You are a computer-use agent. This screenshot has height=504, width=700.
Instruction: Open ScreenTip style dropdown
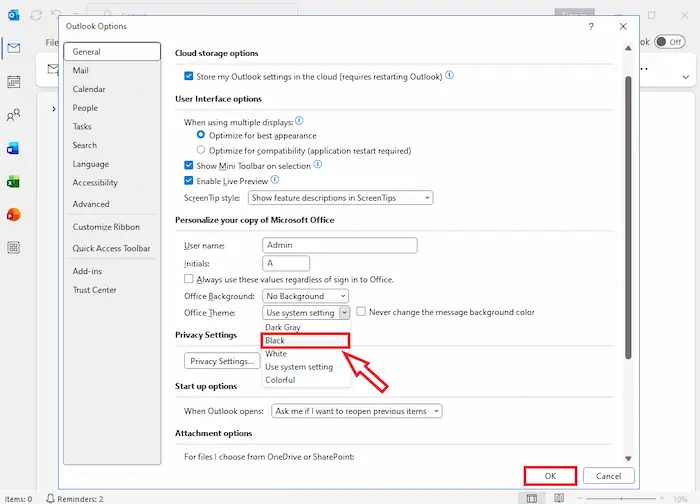340,198
